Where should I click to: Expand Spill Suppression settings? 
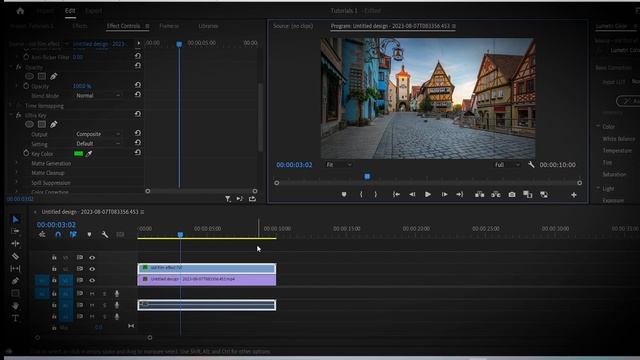(x=17, y=183)
